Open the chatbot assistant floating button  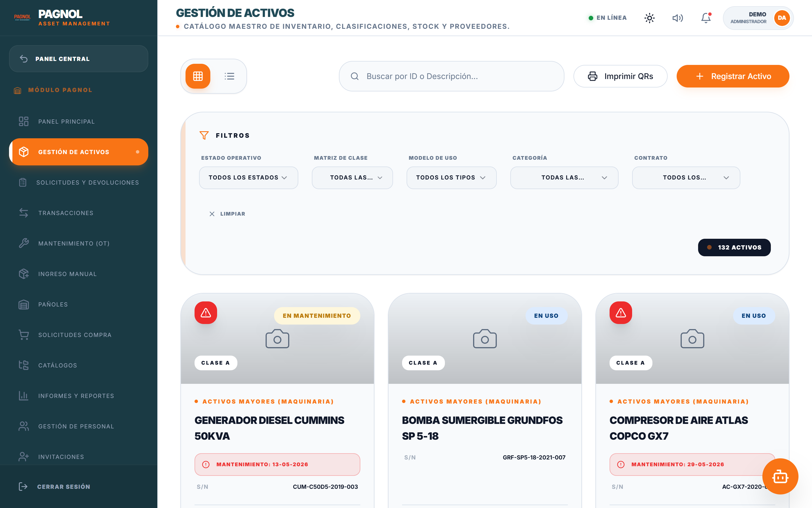(780, 476)
